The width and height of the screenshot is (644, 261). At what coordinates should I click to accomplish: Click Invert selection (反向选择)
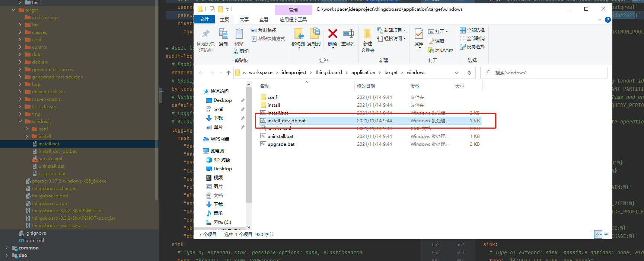point(472,47)
